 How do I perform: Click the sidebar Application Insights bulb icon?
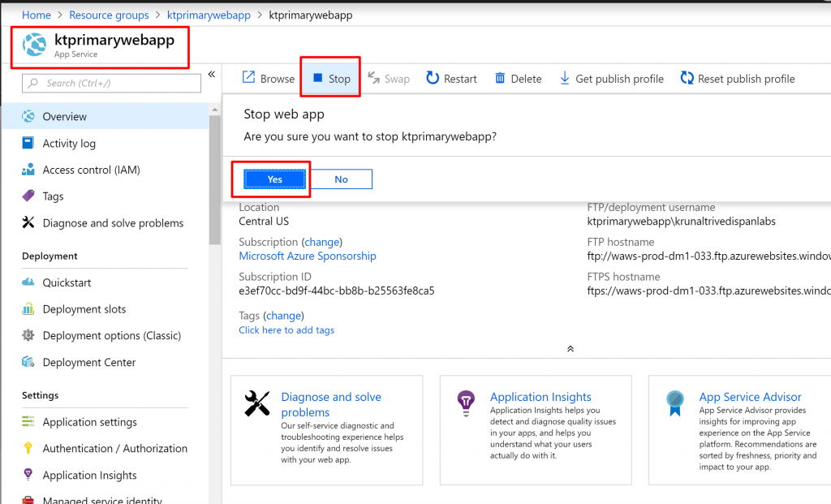(28, 474)
